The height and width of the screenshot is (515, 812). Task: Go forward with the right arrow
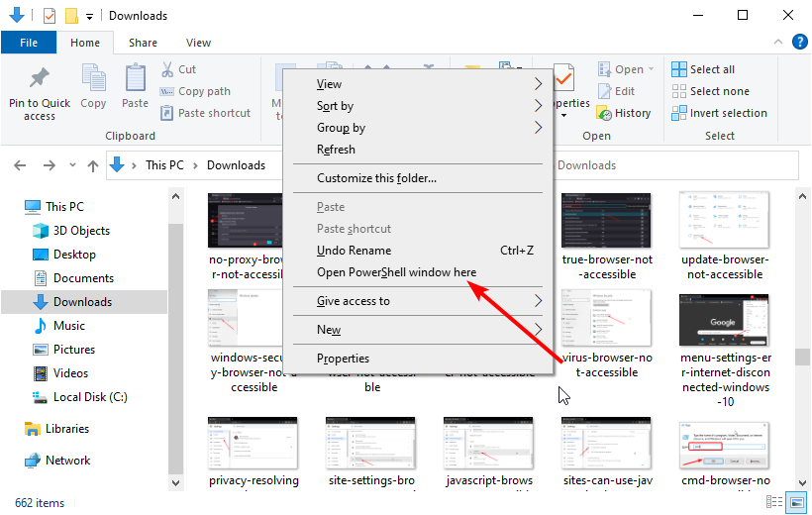point(50,165)
